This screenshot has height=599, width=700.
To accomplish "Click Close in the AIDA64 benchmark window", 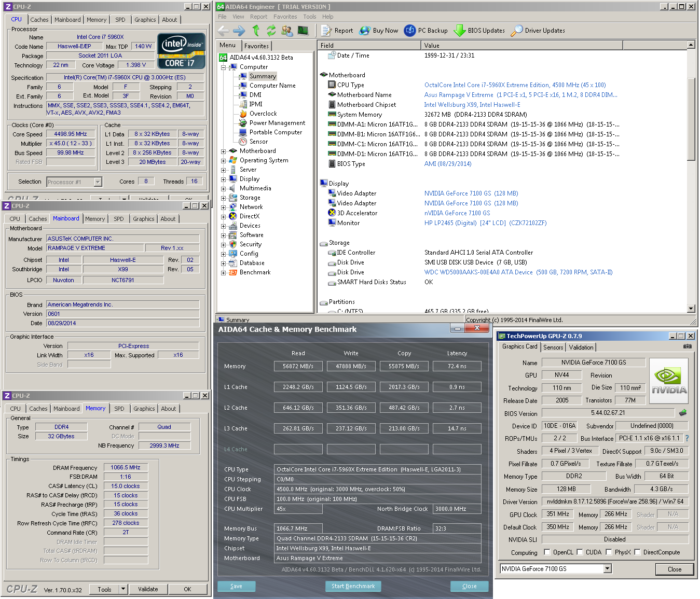I will [469, 586].
